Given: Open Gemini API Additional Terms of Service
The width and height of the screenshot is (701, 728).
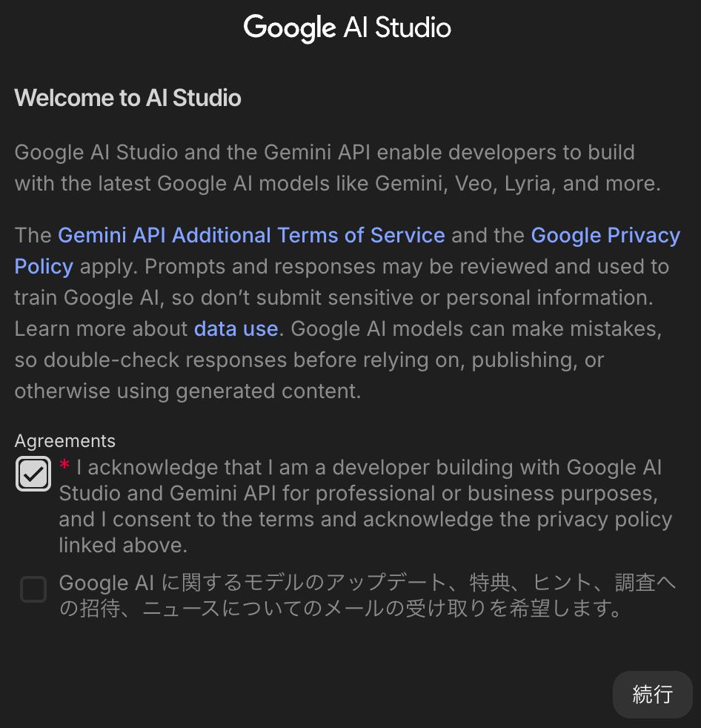Looking at the screenshot, I should click(x=251, y=236).
